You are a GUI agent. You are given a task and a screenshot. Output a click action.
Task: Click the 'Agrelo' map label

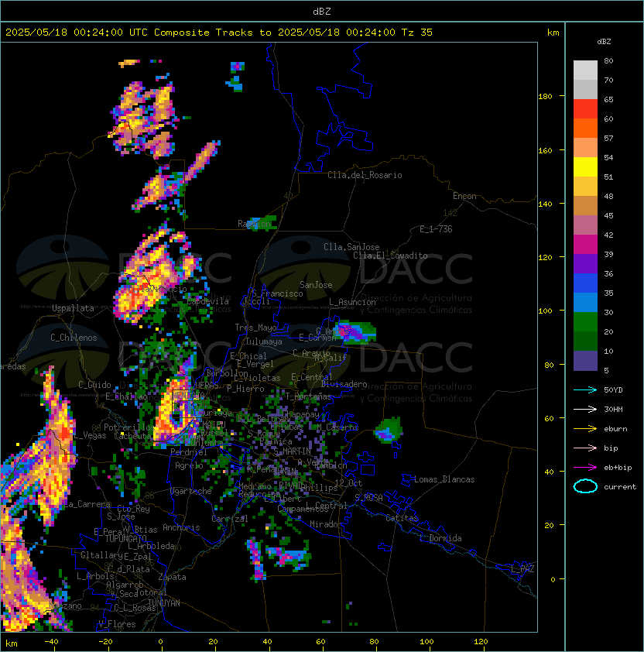189,465
